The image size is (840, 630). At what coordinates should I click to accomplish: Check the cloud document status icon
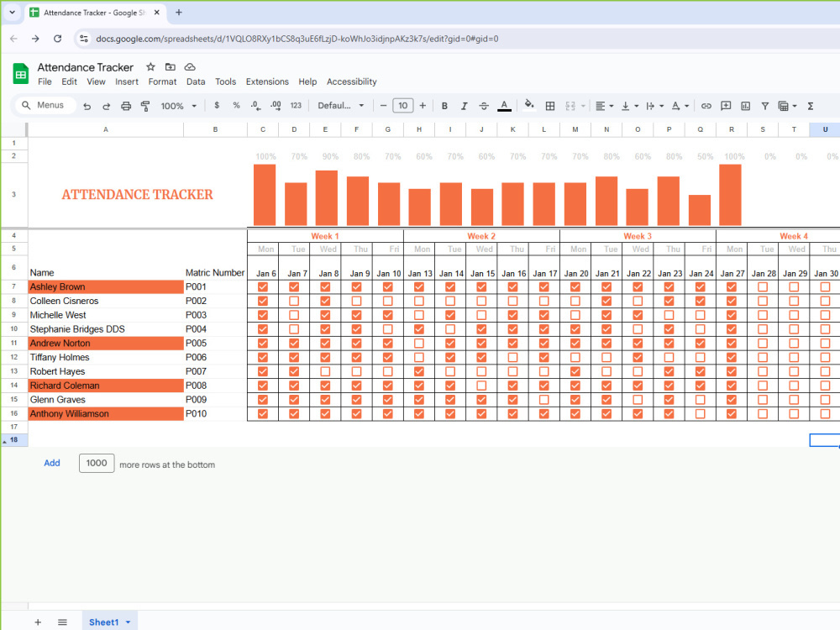[x=190, y=67]
